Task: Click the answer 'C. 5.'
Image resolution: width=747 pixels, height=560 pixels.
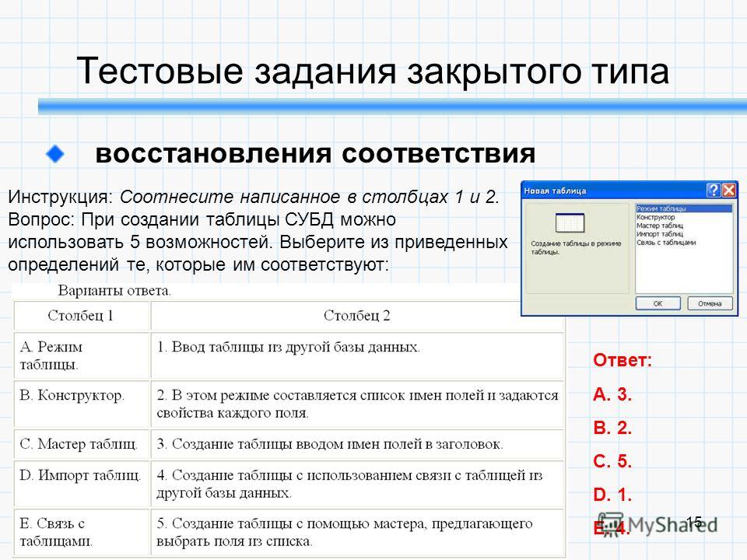Action: (612, 461)
